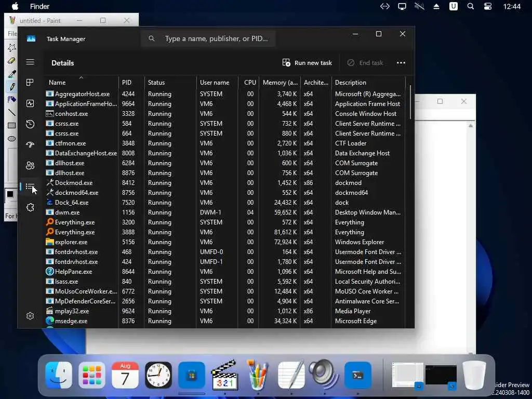Select the mplay32.exe process row

pyautogui.click(x=225, y=311)
